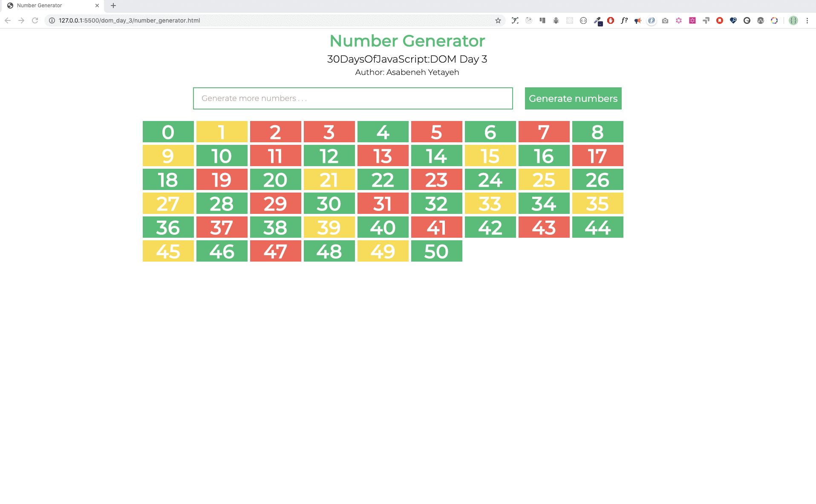Open the GraphQL extension icon
Image resolution: width=816 pixels, height=504 pixels.
pyautogui.click(x=679, y=20)
